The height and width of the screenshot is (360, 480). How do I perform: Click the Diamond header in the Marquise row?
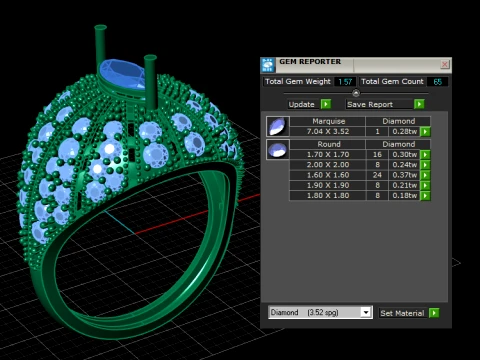[x=398, y=121]
